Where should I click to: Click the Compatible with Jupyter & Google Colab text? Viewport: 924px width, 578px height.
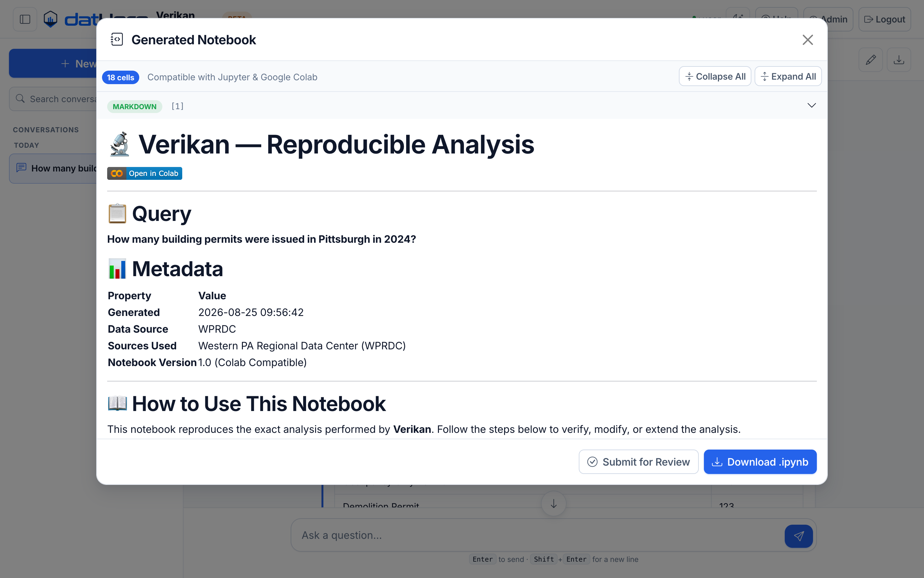pos(232,77)
